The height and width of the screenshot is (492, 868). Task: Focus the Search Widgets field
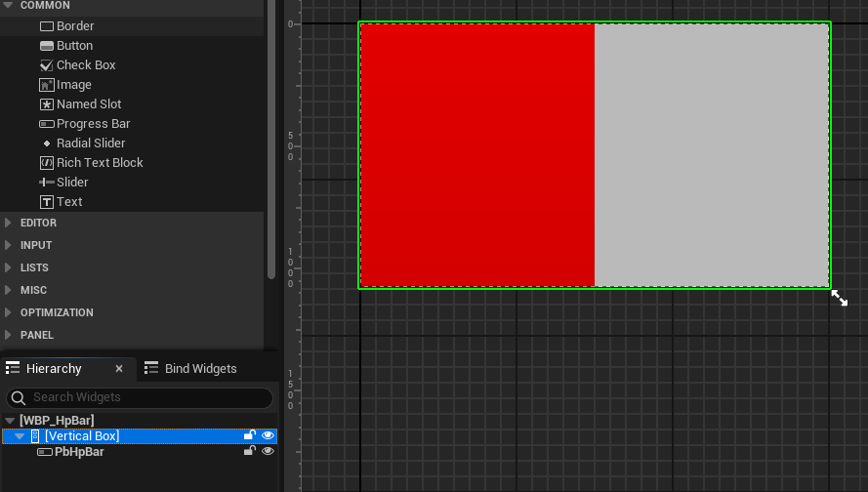coord(140,397)
